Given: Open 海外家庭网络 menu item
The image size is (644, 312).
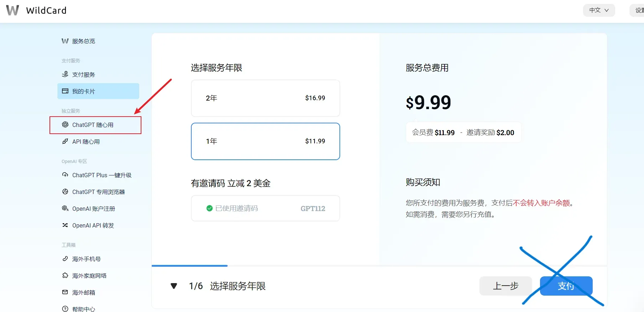Looking at the screenshot, I should click(98, 276).
